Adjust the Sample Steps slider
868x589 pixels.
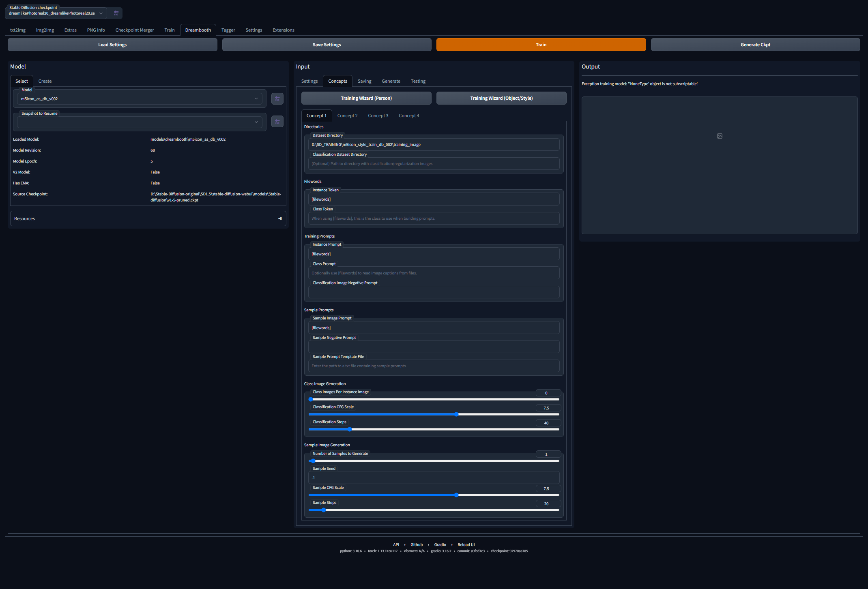tap(434, 510)
